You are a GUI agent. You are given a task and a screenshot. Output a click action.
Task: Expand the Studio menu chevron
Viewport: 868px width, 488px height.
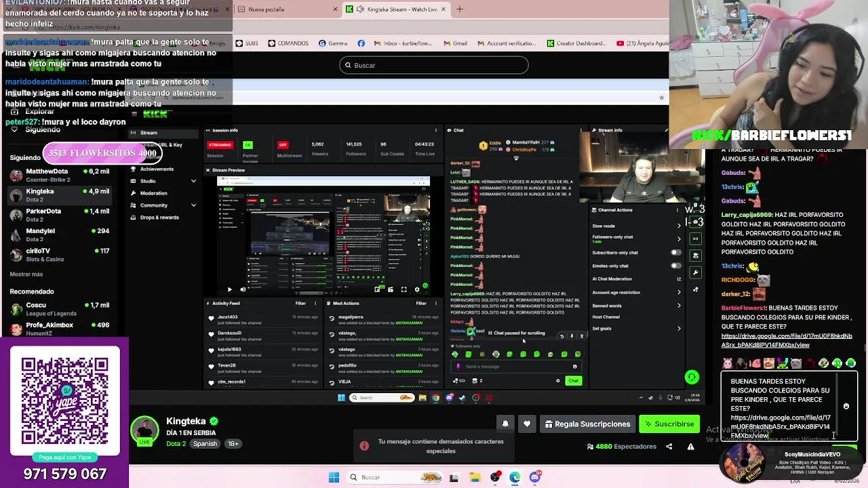193,181
